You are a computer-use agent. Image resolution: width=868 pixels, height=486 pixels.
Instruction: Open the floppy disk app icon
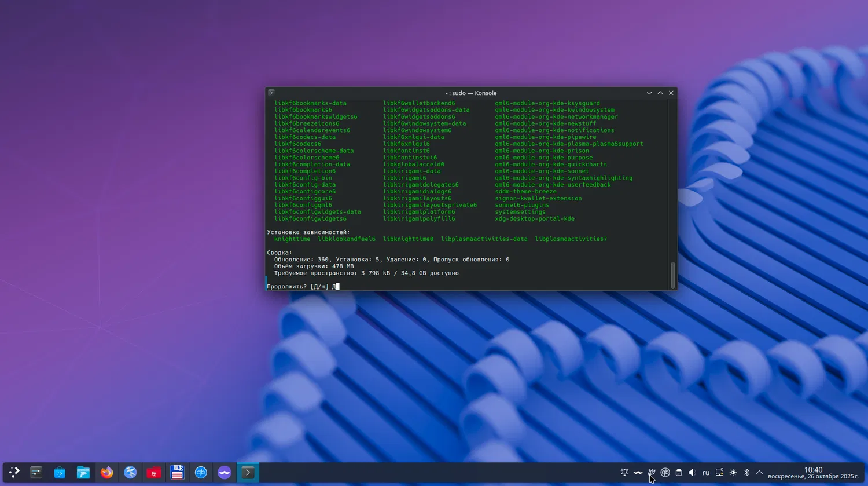click(x=177, y=473)
